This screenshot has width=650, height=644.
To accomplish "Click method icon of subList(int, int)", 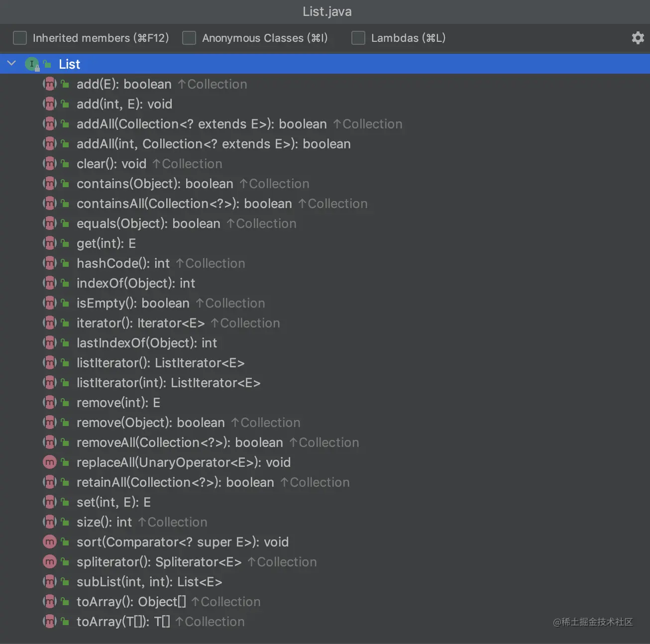I will pos(50,581).
